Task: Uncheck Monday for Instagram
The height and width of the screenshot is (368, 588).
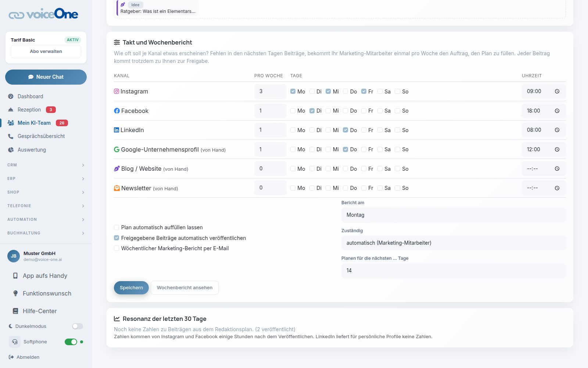Action: point(293,91)
